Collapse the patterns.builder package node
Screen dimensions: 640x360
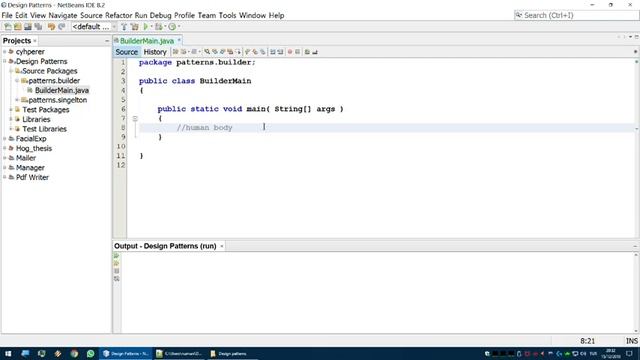pos(17,81)
